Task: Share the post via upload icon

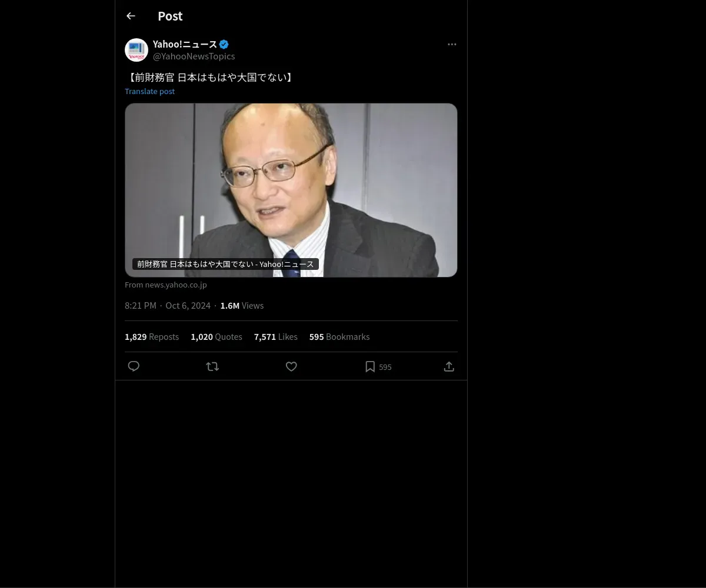Action: tap(449, 366)
